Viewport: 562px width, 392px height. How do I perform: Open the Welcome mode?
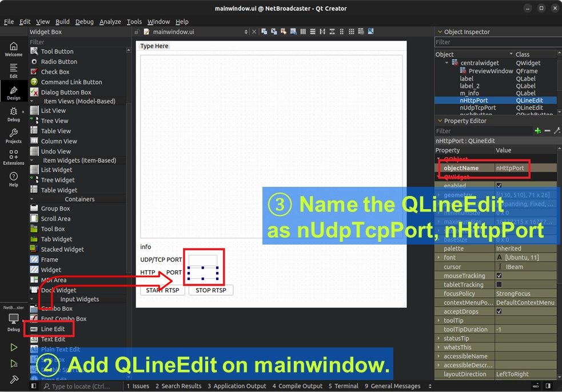(x=14, y=50)
